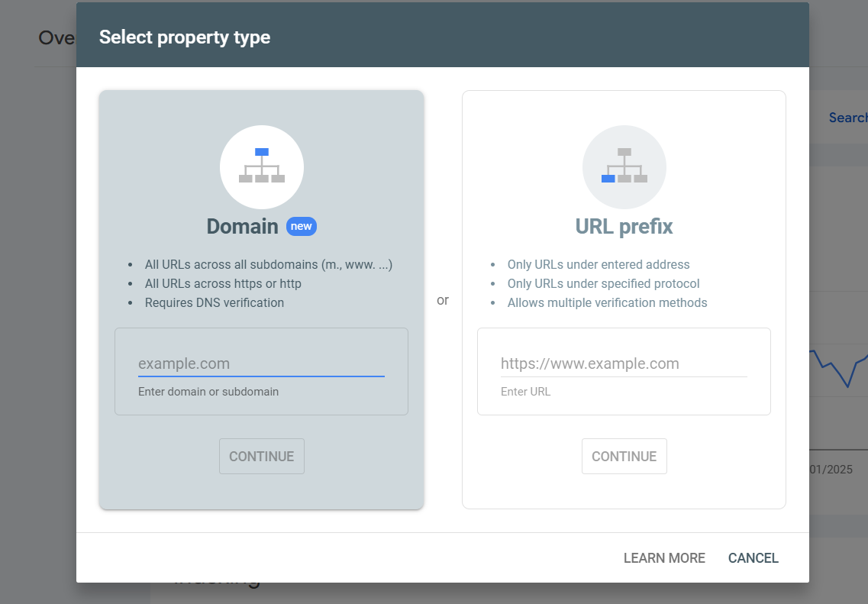Click the "Enter domain or subdomain" hint
Viewport: 868px width, 604px height.
[208, 392]
